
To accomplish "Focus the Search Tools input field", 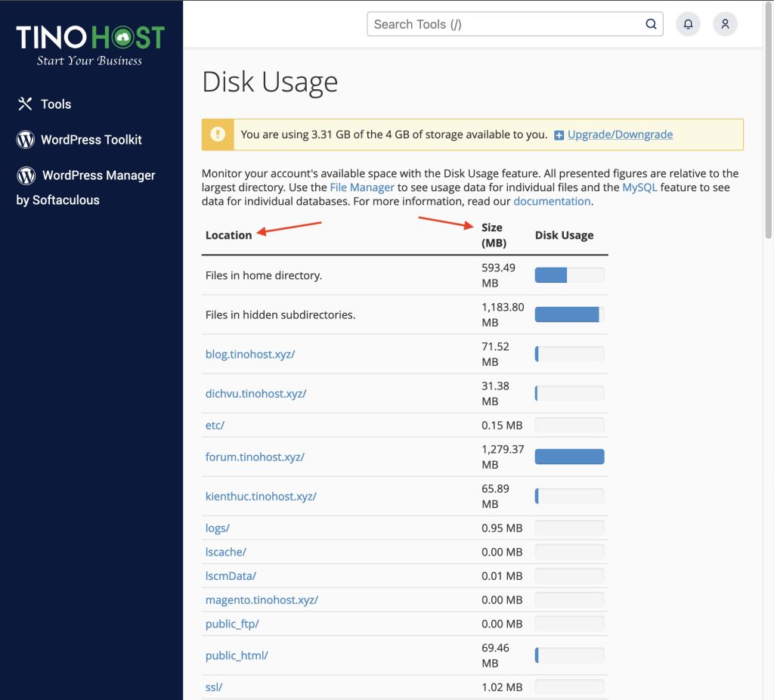I will (x=515, y=24).
